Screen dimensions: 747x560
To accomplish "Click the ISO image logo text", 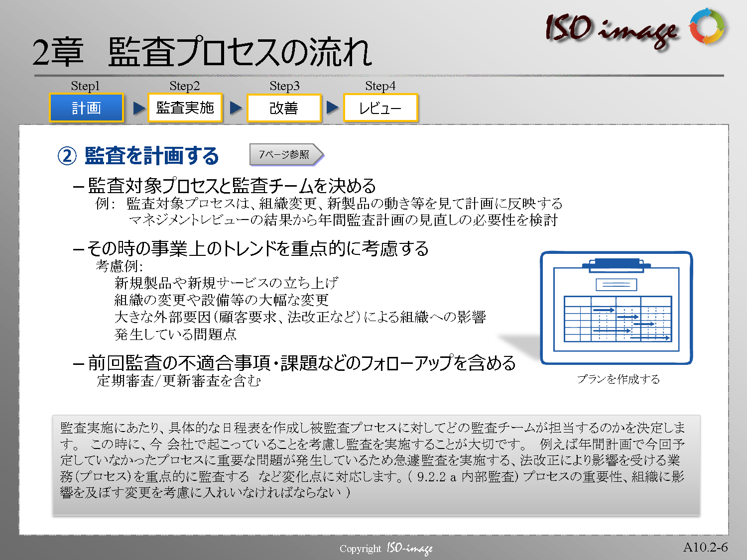I will pyautogui.click(x=612, y=30).
